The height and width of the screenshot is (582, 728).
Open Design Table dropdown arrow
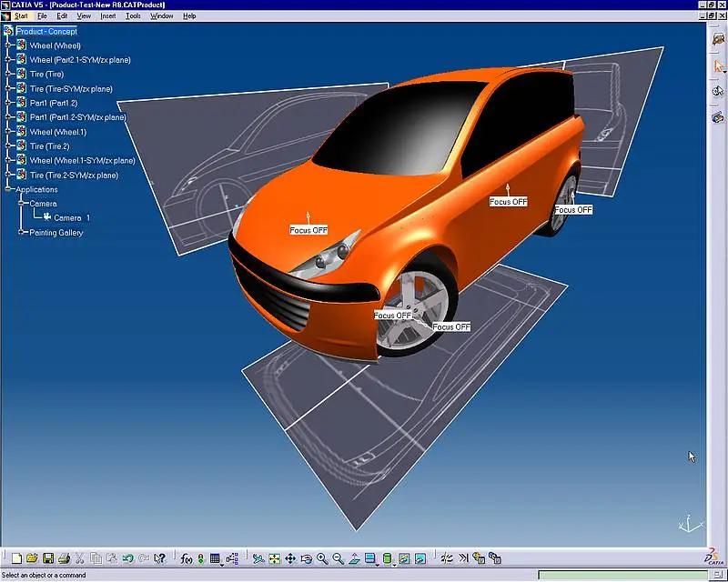[x=222, y=565]
